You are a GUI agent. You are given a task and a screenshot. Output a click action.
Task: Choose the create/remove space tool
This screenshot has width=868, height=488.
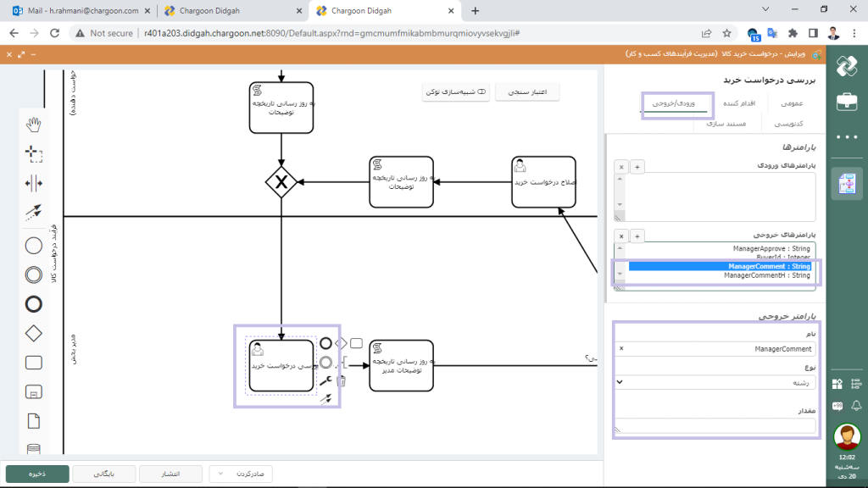tap(34, 183)
